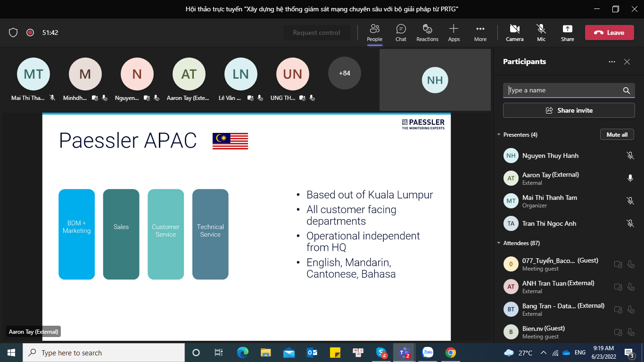
Task: Select Bang Tran - Data (External) attendee
Action: point(569,309)
